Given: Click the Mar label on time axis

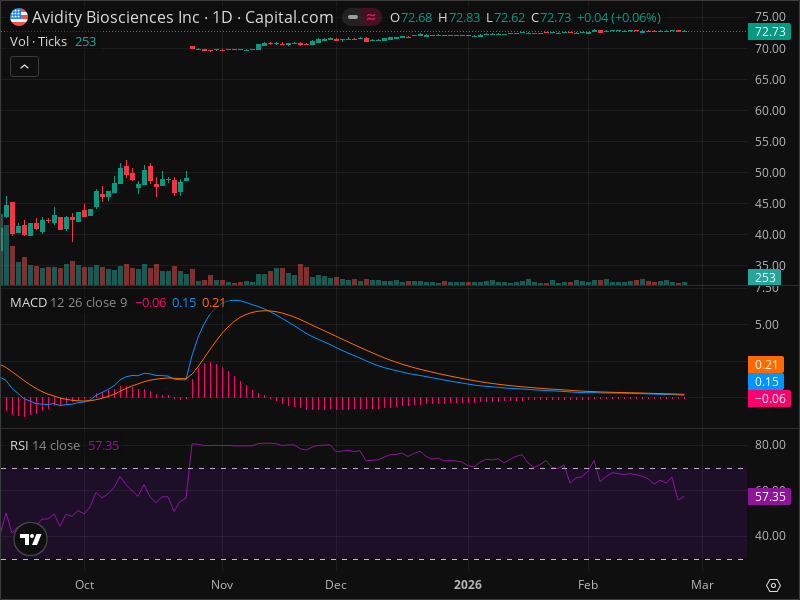Looking at the screenshot, I should pos(702,585).
